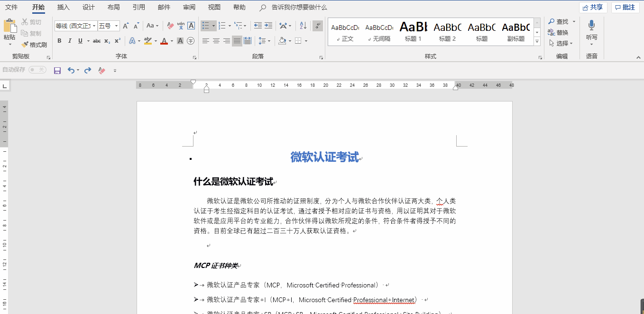Insert enclosed character (字) icon
Screen dimensions: 644x314
point(191,41)
